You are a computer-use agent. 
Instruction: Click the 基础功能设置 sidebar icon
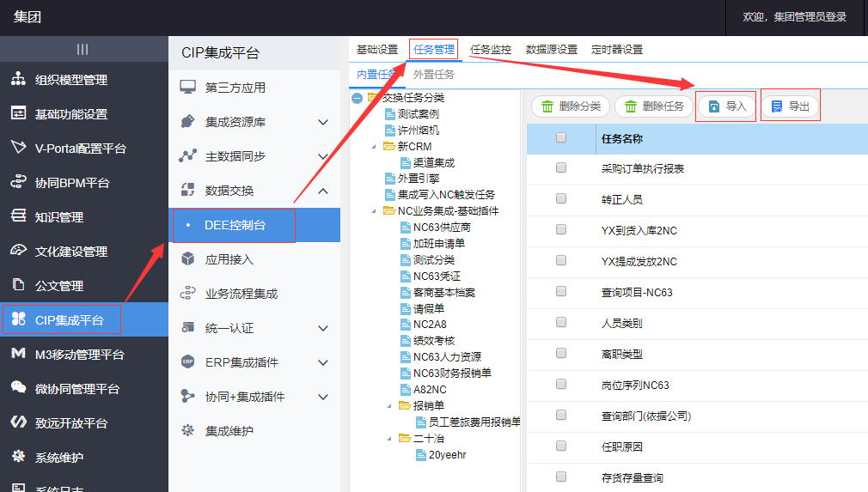[18, 113]
